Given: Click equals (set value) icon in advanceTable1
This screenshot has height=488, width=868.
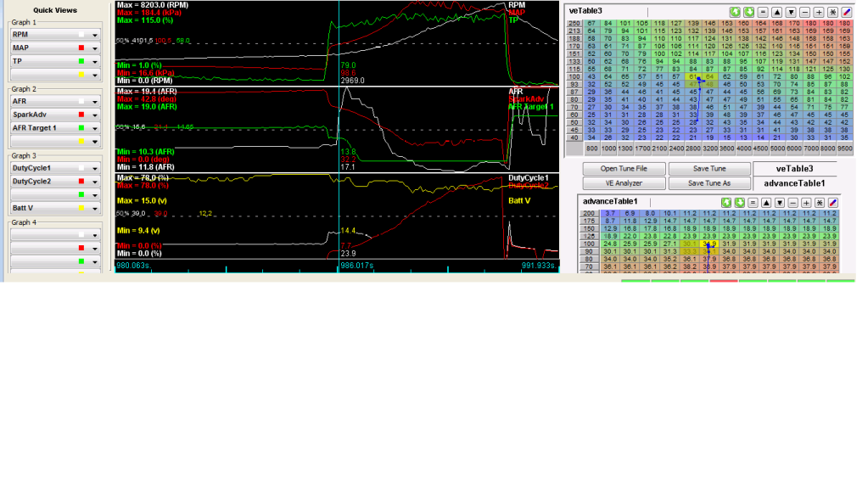Looking at the screenshot, I should point(753,203).
